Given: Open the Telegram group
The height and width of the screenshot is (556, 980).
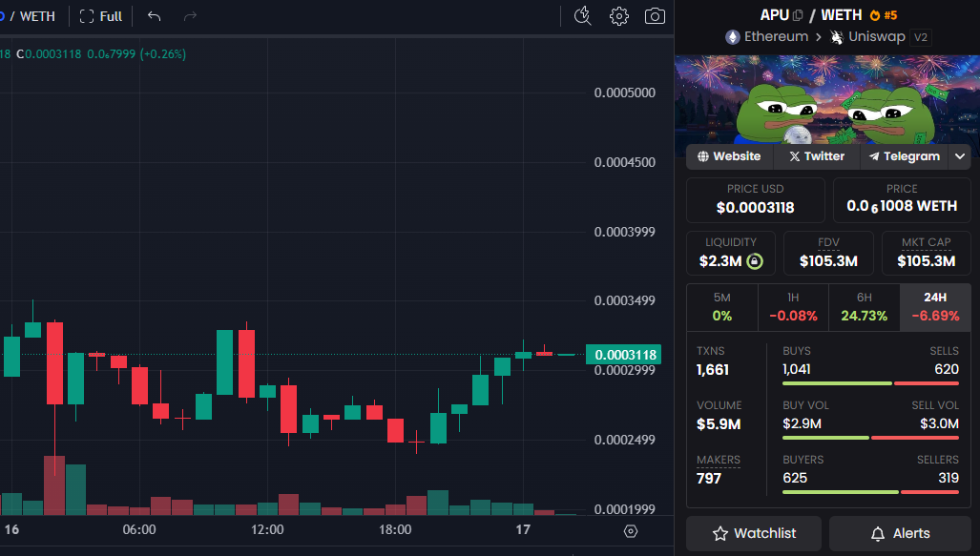Looking at the screenshot, I should pyautogui.click(x=904, y=156).
